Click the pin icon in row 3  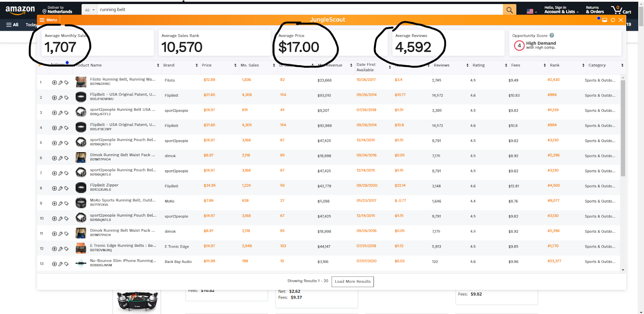click(60, 113)
